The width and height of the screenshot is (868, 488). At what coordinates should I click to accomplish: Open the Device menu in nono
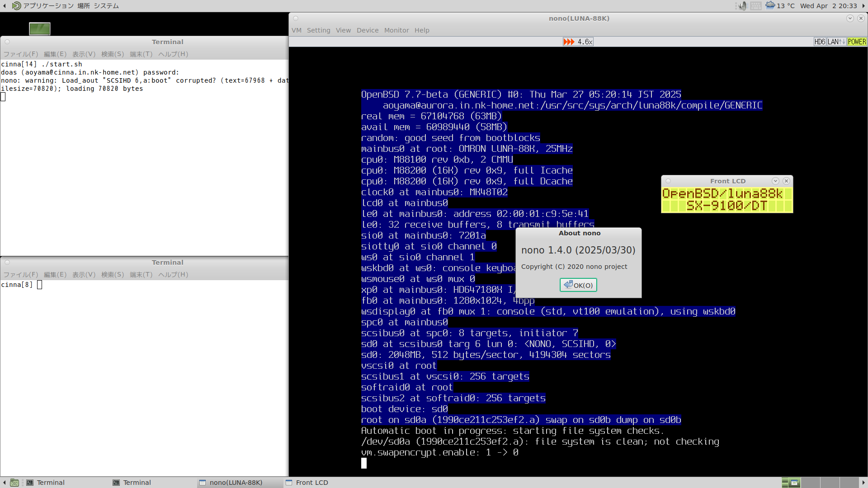pyautogui.click(x=368, y=30)
